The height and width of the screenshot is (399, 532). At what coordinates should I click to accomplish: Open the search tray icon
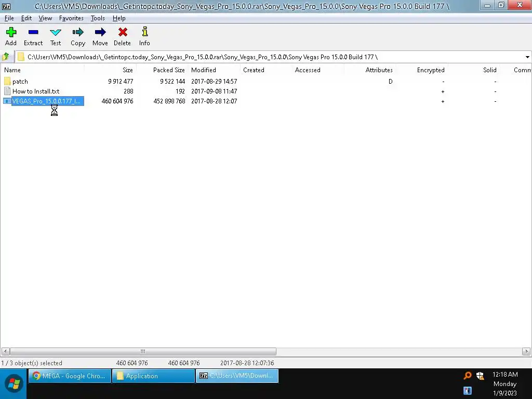(468, 375)
